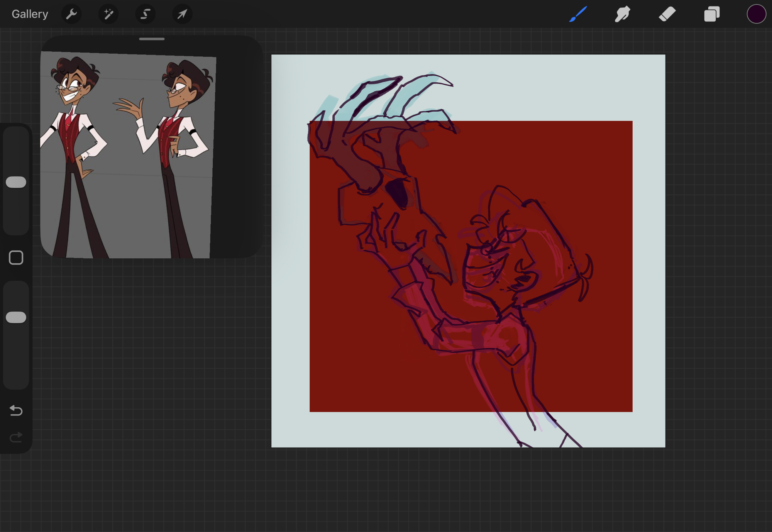This screenshot has height=532, width=772.
Task: Open the active color picker circle
Action: coord(756,14)
